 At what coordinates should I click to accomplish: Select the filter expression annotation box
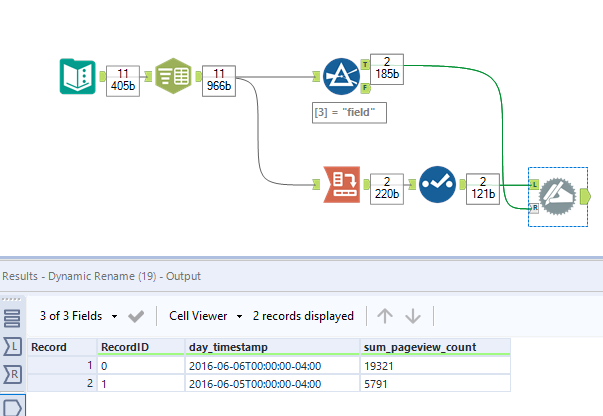tap(349, 114)
